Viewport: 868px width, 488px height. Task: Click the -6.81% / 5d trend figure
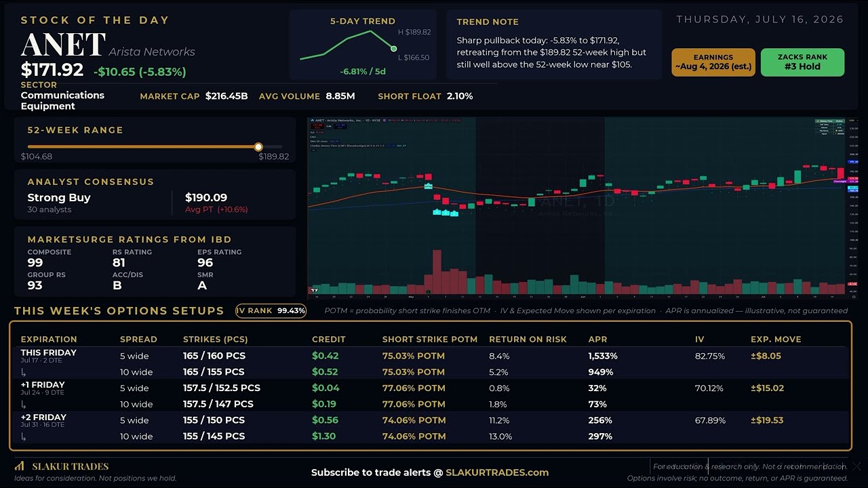coord(363,71)
